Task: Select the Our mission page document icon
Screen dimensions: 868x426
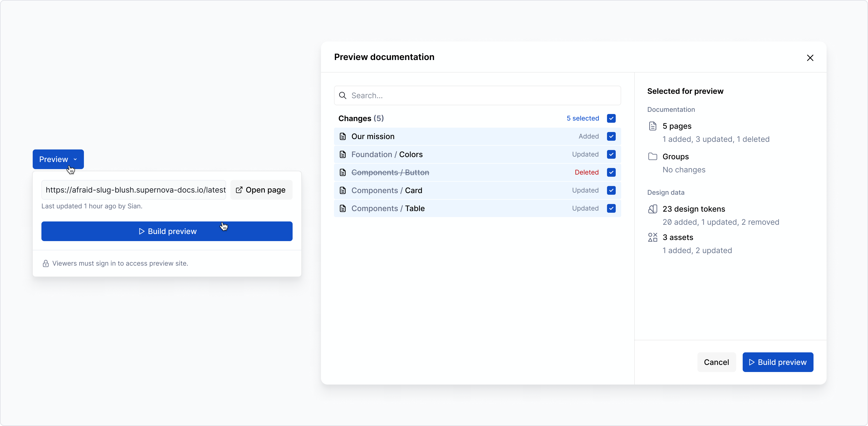Action: (343, 136)
